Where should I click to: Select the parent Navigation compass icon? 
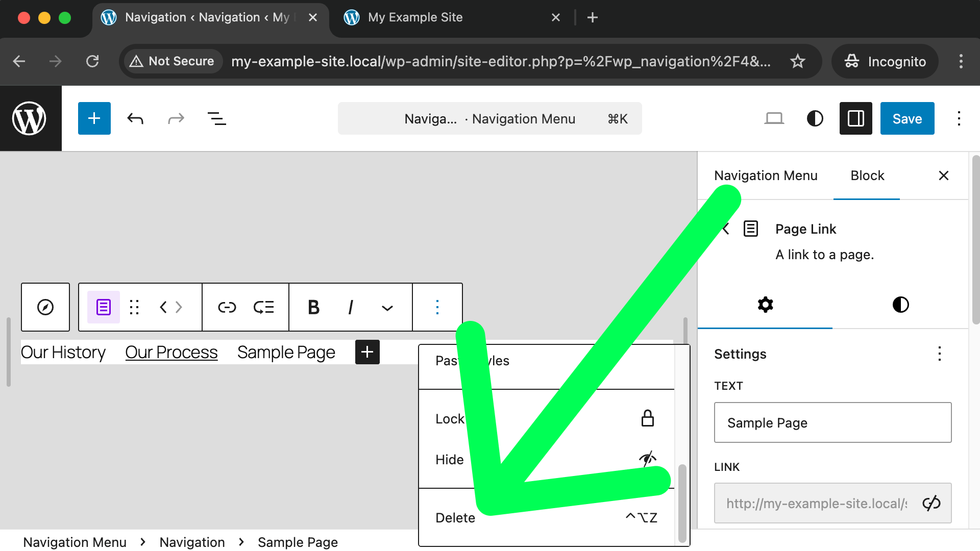pyautogui.click(x=45, y=307)
